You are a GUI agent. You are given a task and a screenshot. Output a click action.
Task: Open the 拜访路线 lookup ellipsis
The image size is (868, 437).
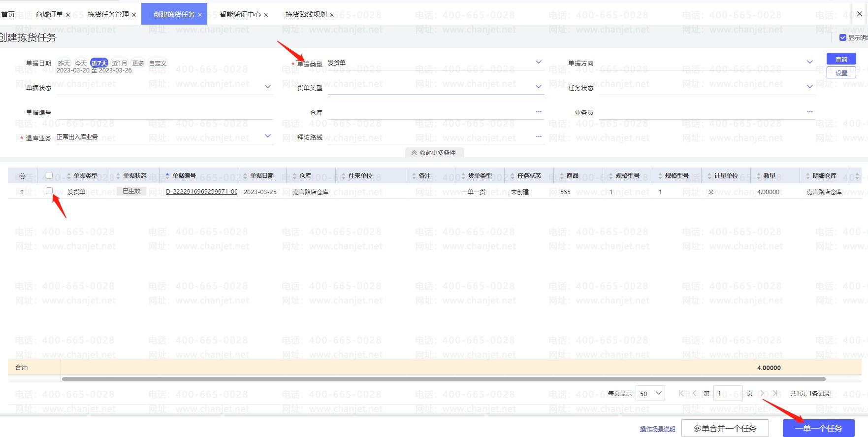point(539,136)
